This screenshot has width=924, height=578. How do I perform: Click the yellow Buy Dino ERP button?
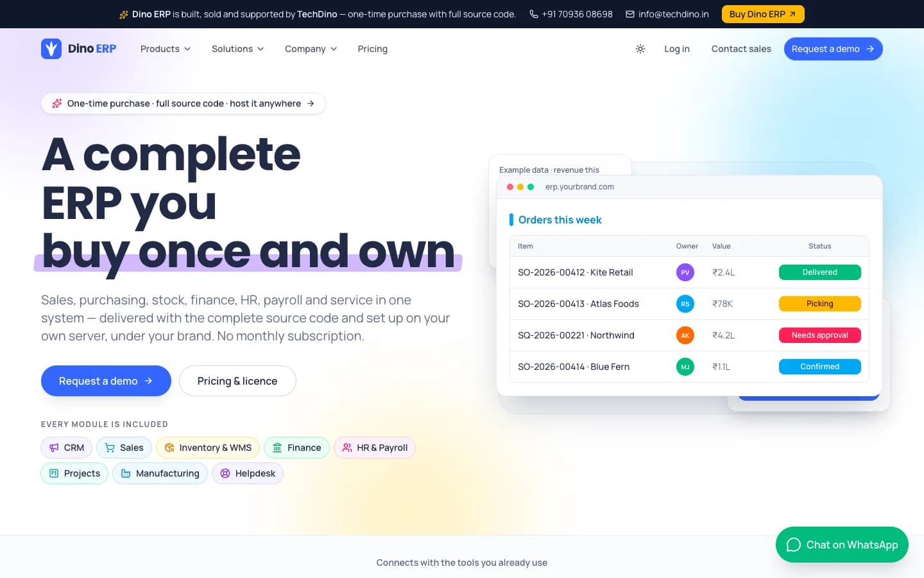pyautogui.click(x=763, y=14)
